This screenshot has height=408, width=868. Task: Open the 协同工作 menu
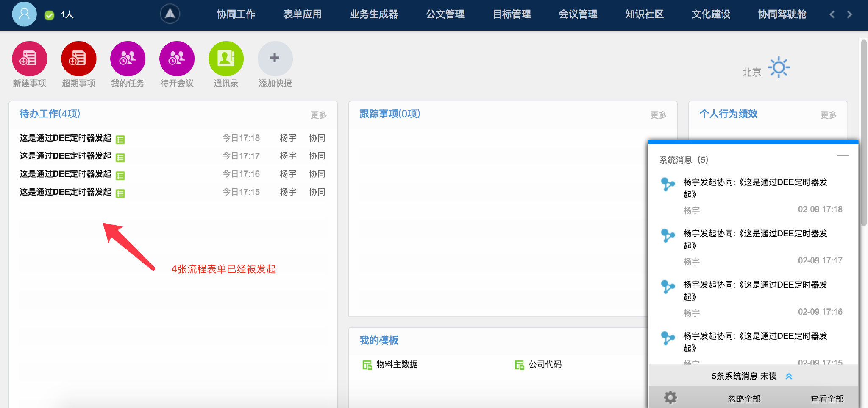tap(236, 14)
